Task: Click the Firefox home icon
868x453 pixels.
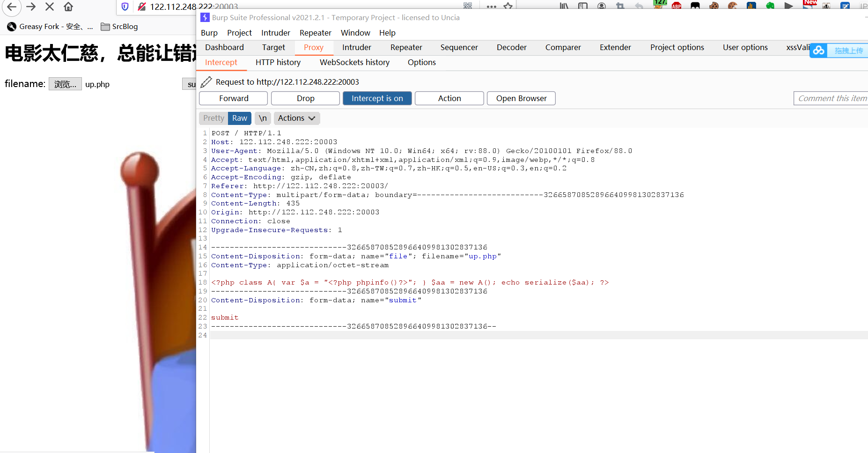Action: point(68,7)
